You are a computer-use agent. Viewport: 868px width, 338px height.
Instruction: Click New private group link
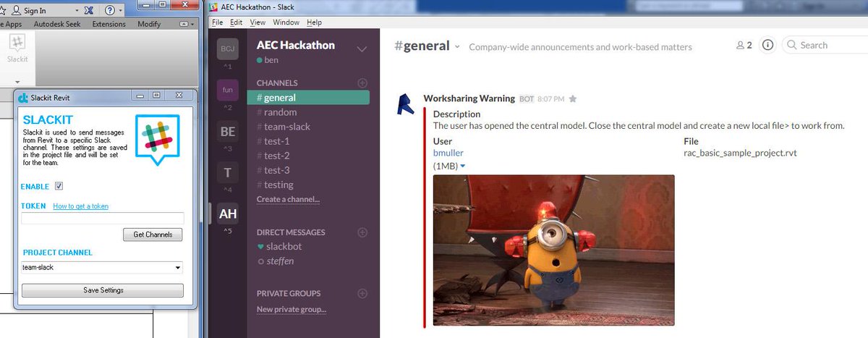292,310
